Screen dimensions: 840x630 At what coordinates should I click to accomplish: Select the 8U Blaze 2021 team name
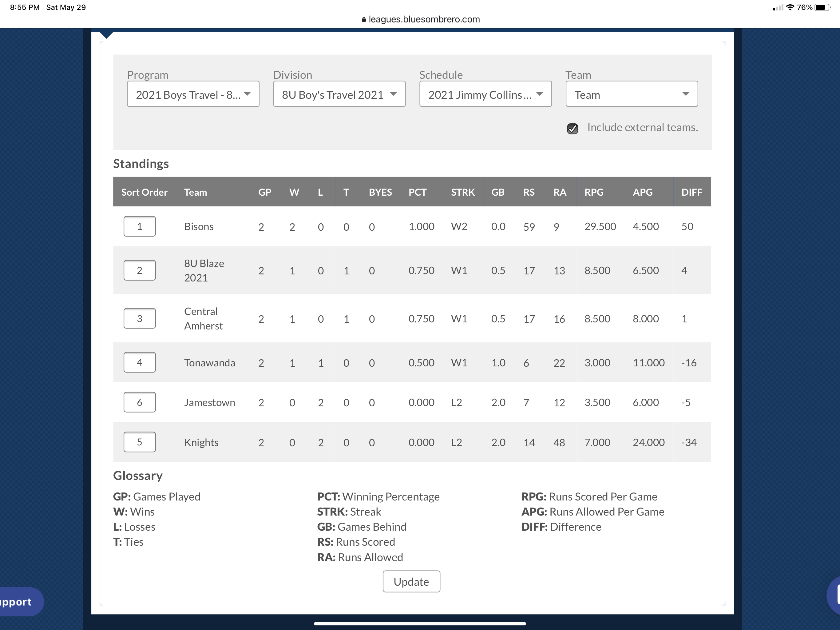[x=204, y=270]
